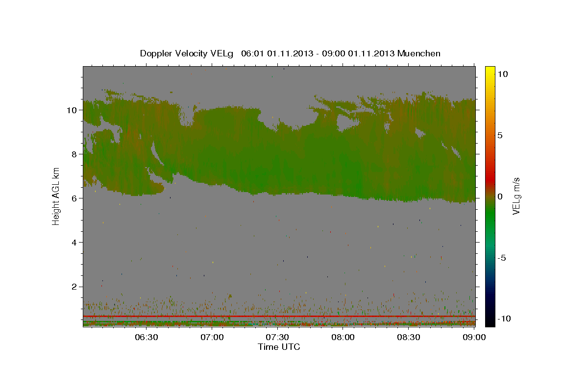588x392 pixels.
Task: Click the colorbar value -10 label
Action: coord(504,319)
